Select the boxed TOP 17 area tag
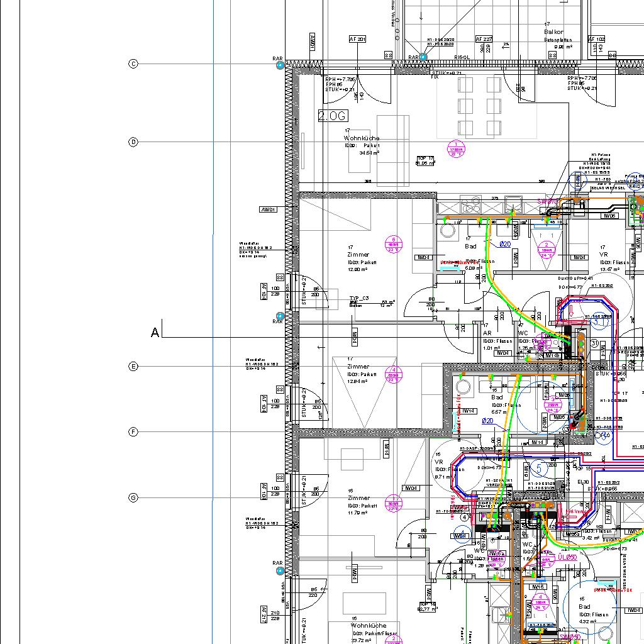The height and width of the screenshot is (644, 644). pos(426,160)
